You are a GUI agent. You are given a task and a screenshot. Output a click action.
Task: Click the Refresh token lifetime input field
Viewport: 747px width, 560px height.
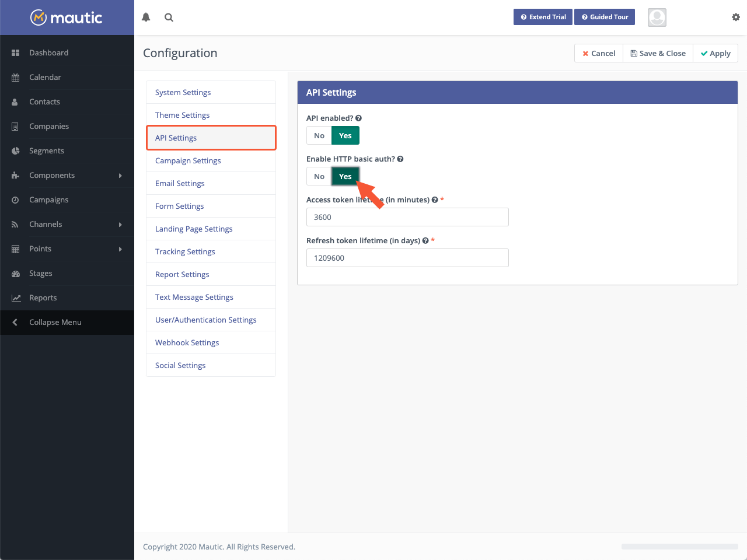click(x=407, y=258)
